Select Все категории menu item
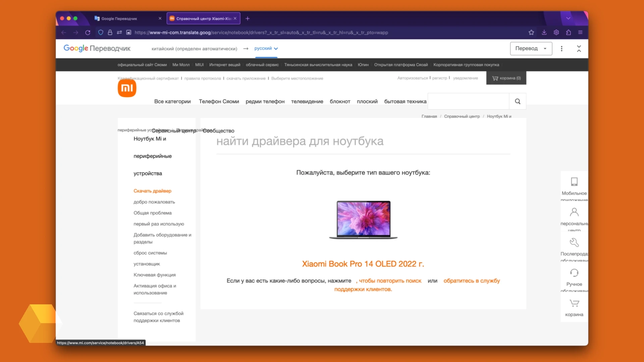The height and width of the screenshot is (362, 644). point(172,101)
